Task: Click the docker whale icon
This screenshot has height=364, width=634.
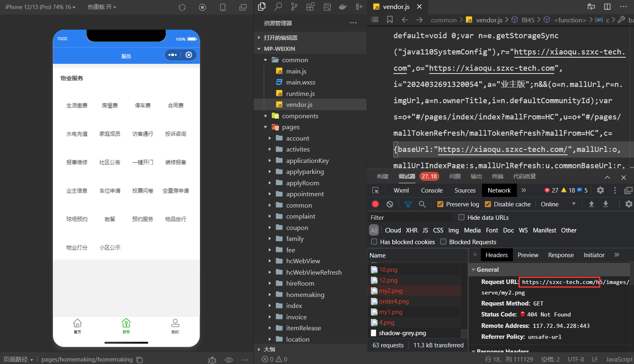Action: coord(343,6)
